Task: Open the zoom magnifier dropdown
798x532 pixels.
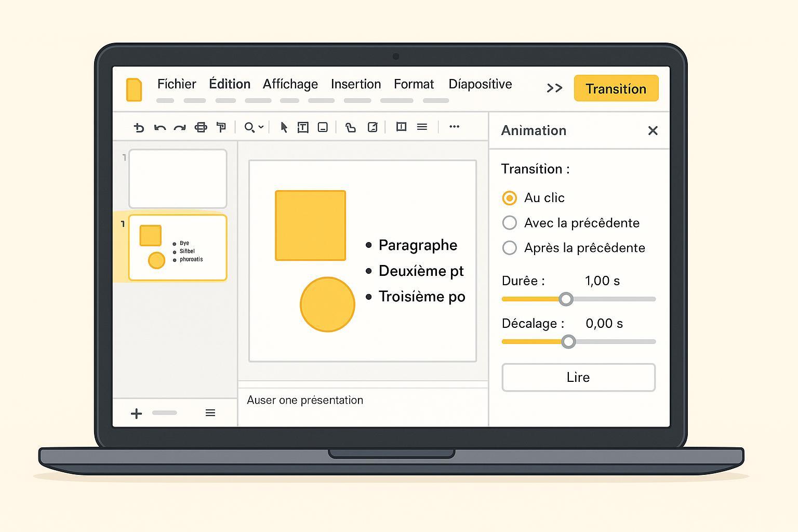Action: pyautogui.click(x=254, y=127)
